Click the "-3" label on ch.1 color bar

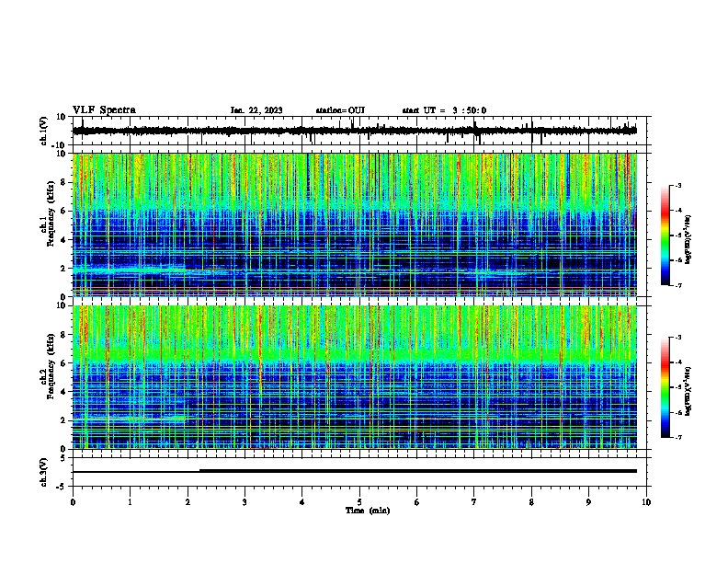(678, 186)
